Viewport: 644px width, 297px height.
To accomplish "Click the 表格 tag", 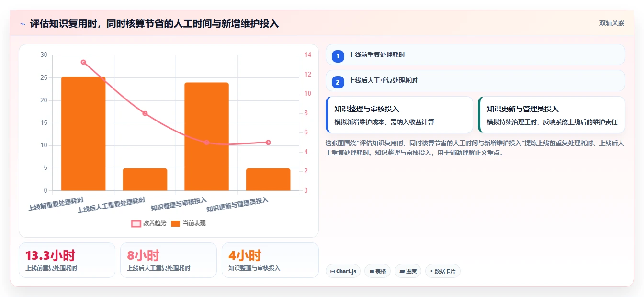I will (377, 271).
